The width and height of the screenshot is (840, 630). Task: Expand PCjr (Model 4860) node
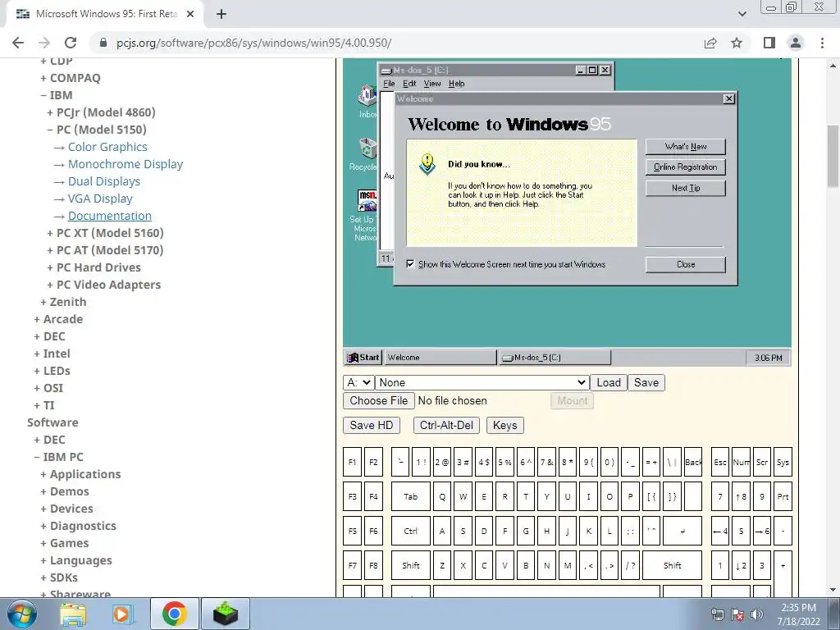(x=101, y=112)
